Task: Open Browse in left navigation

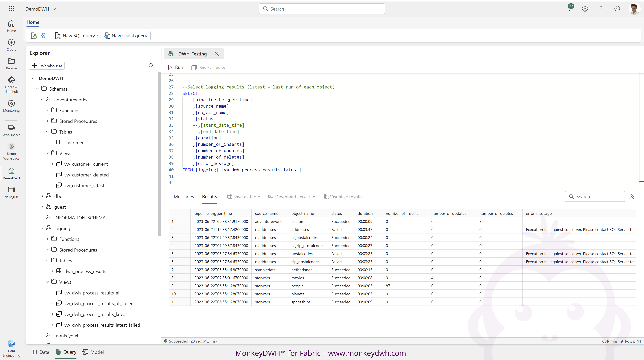Action: click(11, 64)
